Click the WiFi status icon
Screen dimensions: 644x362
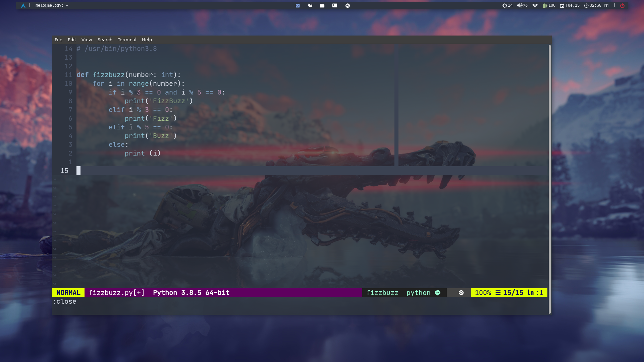tap(535, 5)
